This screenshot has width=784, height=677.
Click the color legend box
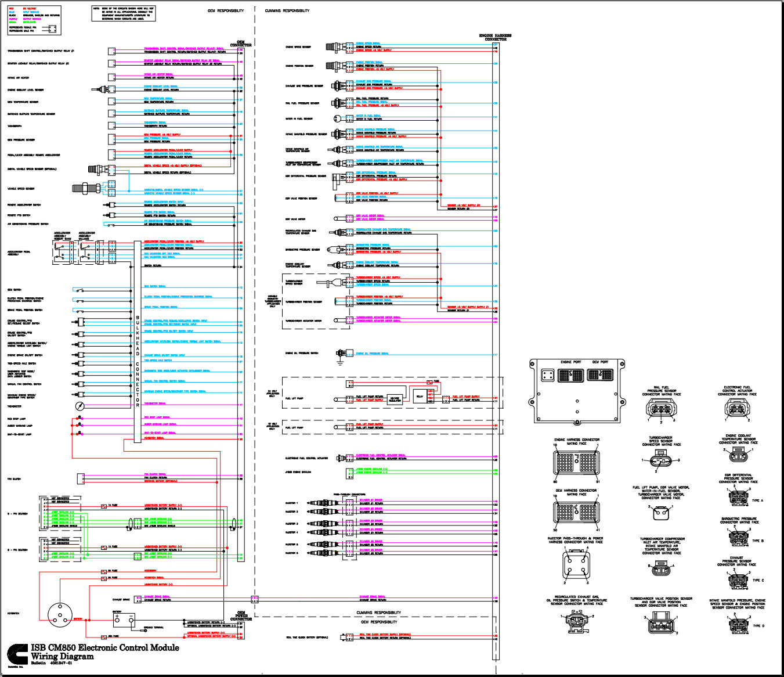point(34,21)
